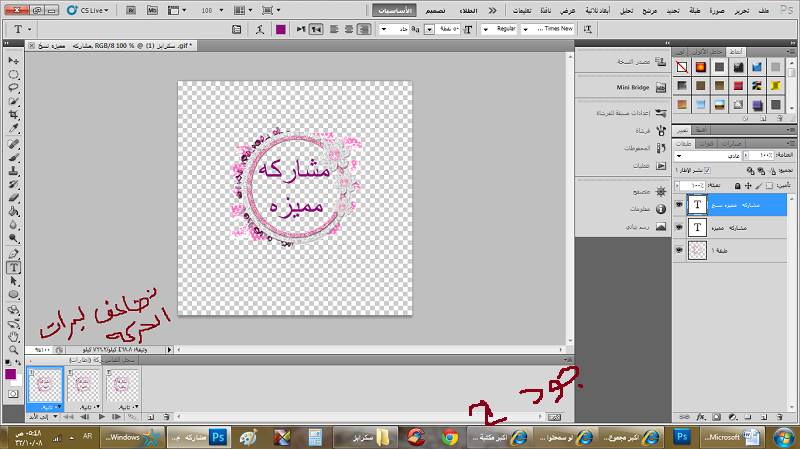
Task: Open the CS Live button
Action: (88, 10)
